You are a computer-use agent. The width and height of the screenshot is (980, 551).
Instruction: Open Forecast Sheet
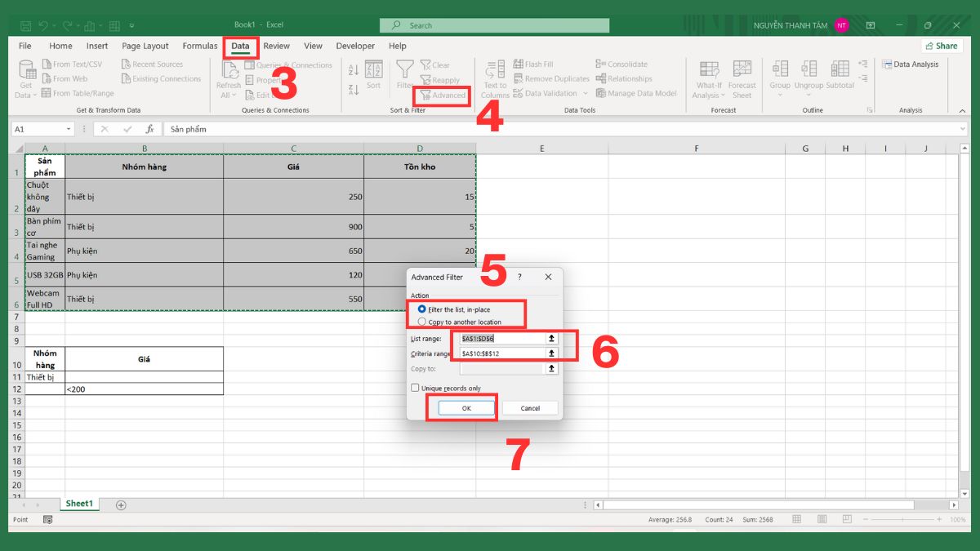[x=742, y=78]
